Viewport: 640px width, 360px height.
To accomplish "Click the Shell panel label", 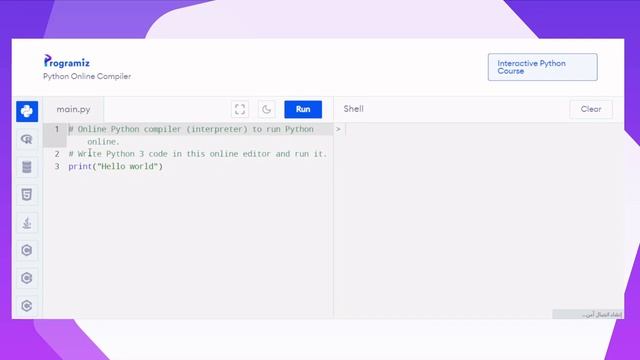I will tap(353, 109).
